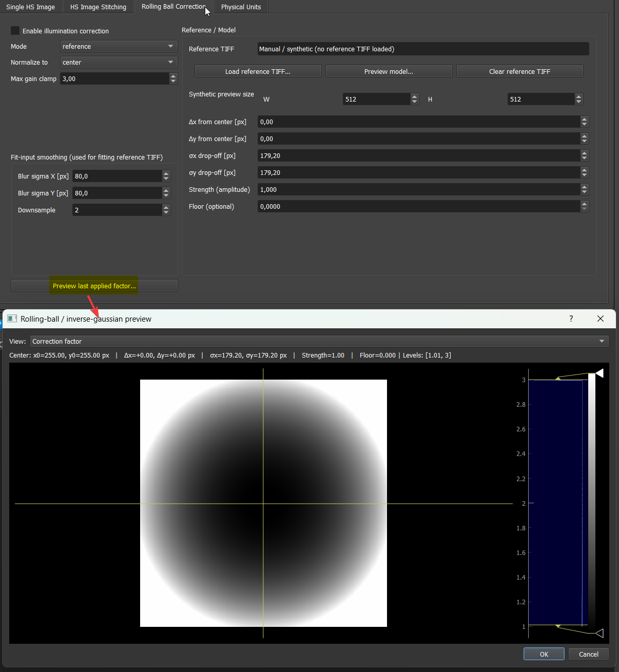Click Floor optional field
619x672 pixels.
tap(419, 206)
